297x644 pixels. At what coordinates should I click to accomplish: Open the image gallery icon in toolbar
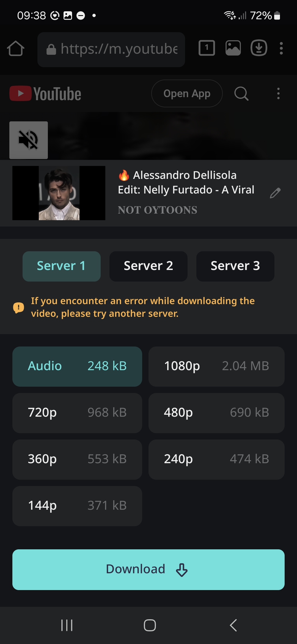point(233,48)
